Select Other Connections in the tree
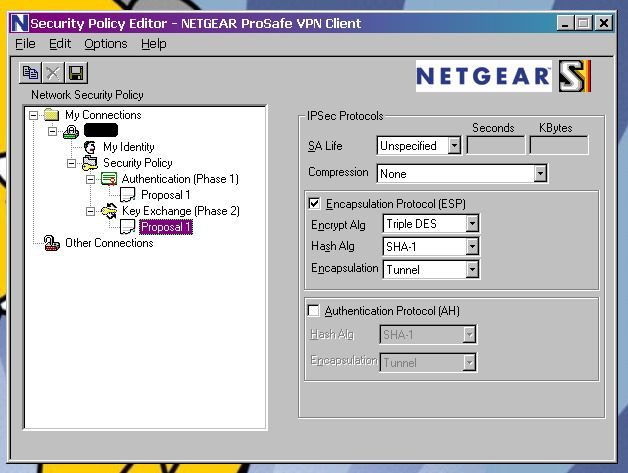 [109, 243]
